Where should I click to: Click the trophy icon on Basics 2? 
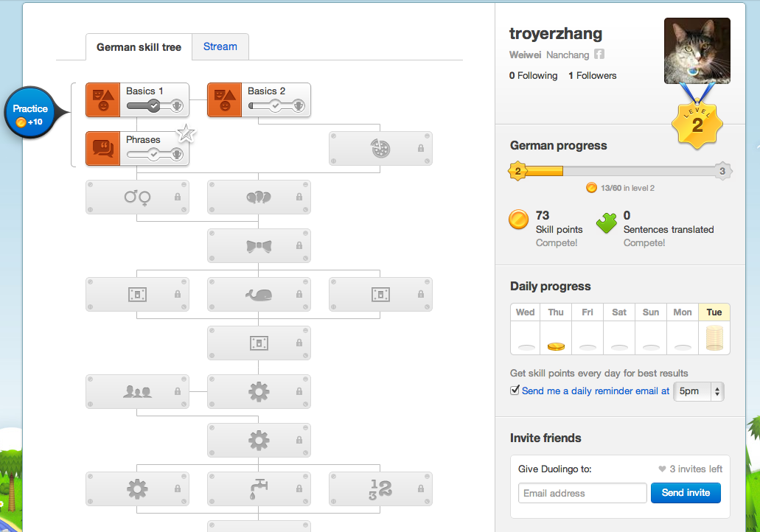299,105
